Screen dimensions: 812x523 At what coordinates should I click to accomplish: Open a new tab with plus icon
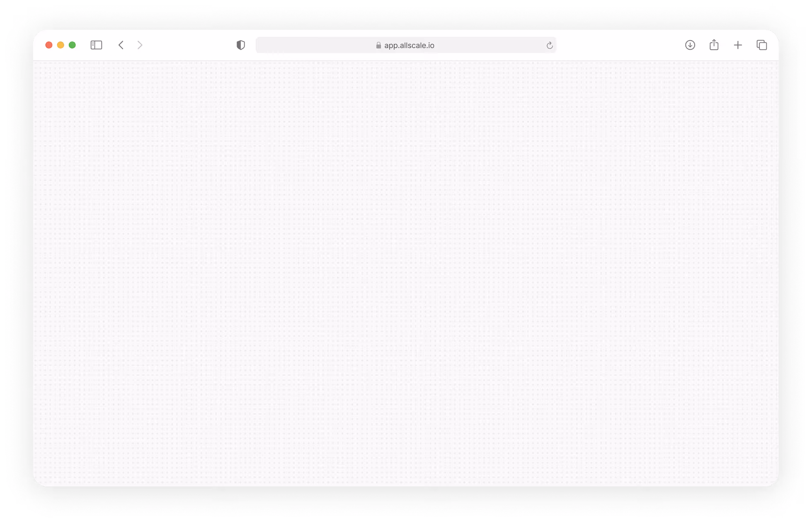(738, 45)
